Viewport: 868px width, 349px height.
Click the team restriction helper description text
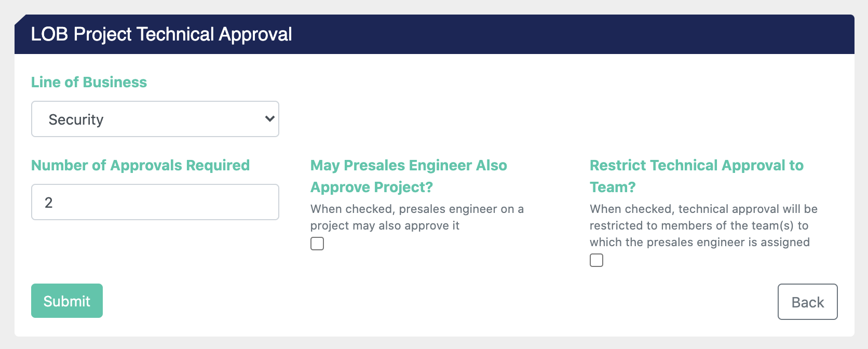[x=703, y=225]
